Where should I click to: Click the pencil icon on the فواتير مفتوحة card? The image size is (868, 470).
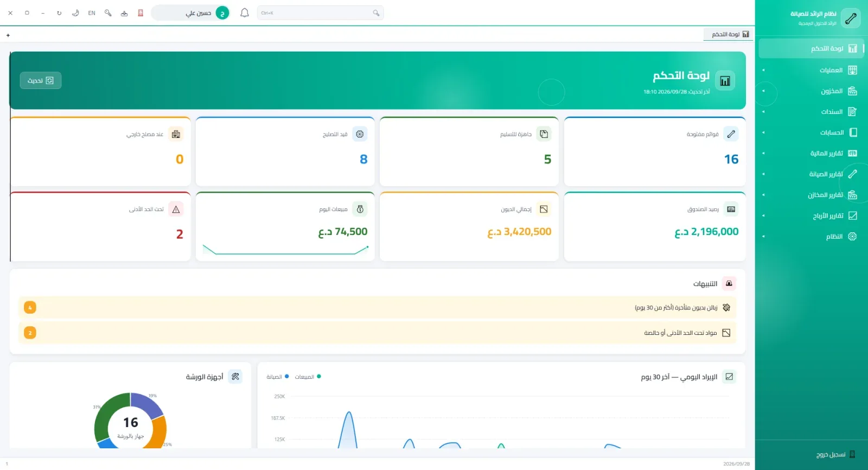pos(731,134)
